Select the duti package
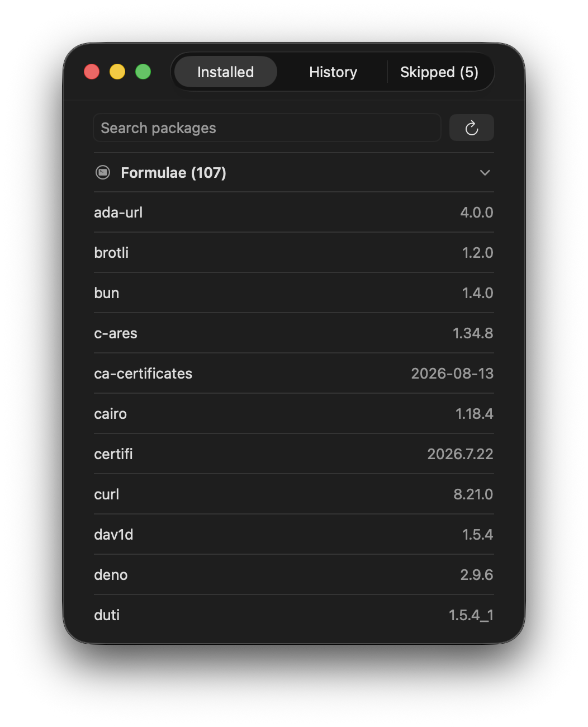Image resolution: width=588 pixels, height=727 pixels. pyautogui.click(x=294, y=615)
